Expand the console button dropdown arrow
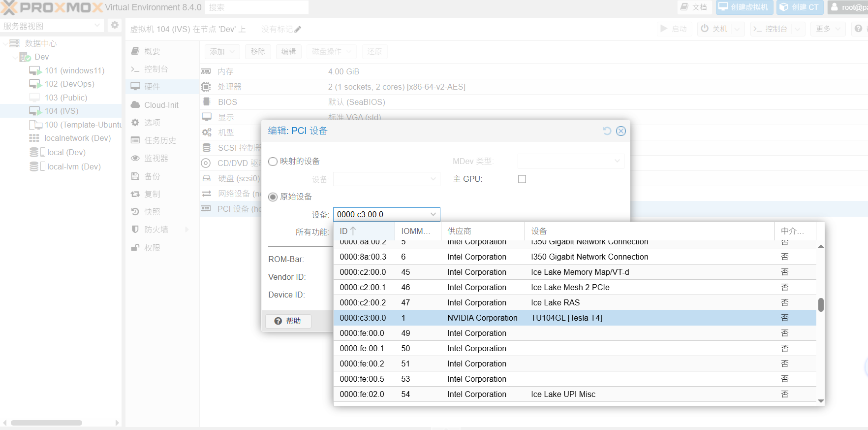 tap(798, 29)
